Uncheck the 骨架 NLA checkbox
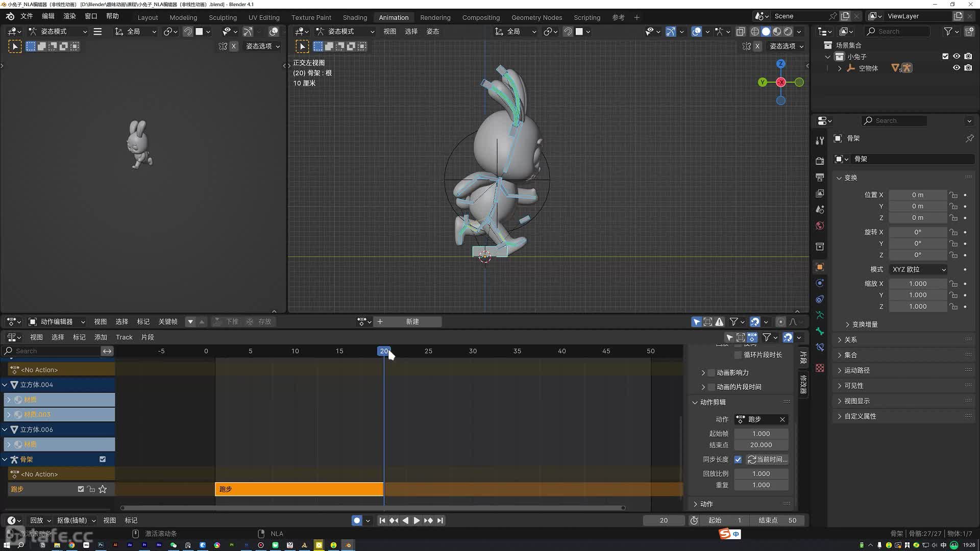This screenshot has width=980, height=551. [x=103, y=459]
